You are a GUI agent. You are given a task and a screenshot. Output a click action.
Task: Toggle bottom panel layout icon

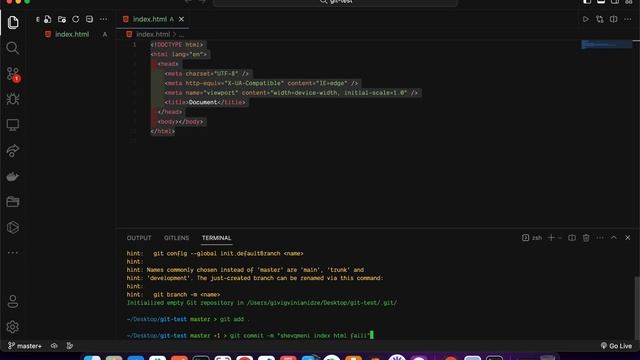tap(601, 2)
